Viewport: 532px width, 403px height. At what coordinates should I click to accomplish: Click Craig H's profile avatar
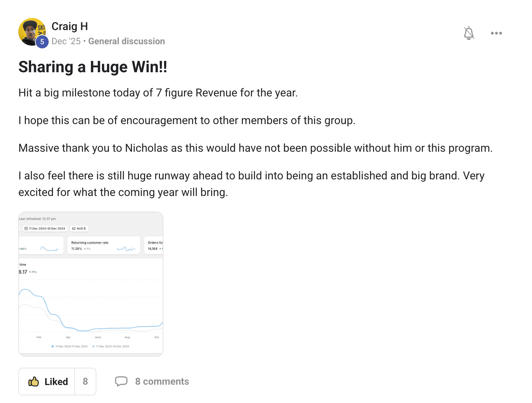click(x=31, y=31)
